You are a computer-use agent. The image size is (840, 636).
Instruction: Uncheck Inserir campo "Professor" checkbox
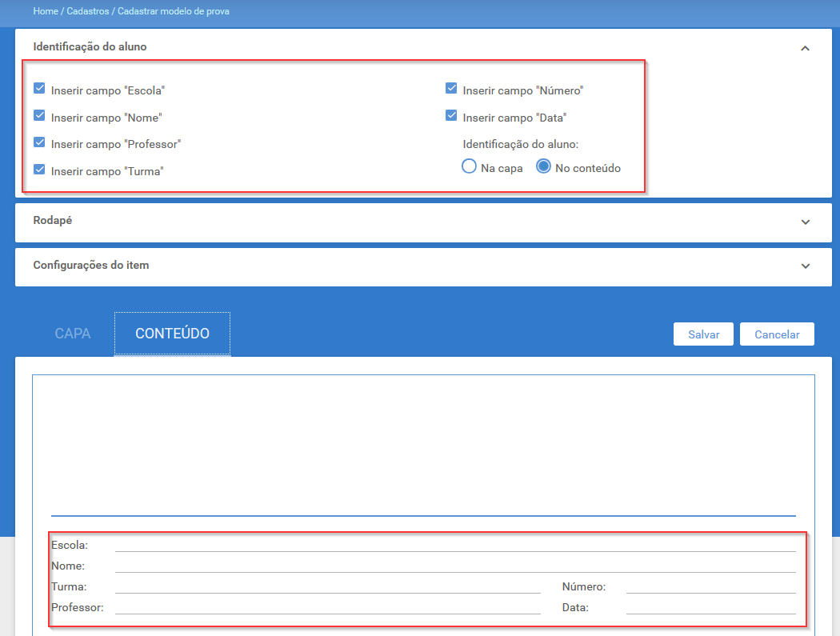[x=39, y=142]
